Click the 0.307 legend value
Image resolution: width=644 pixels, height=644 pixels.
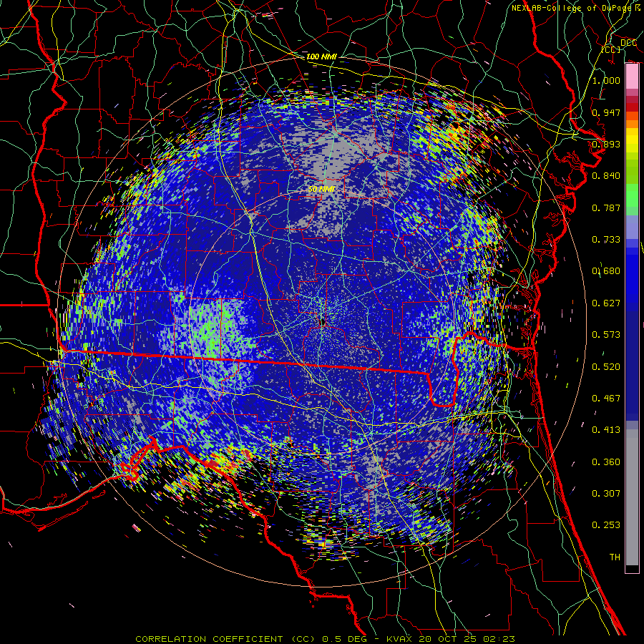point(606,494)
